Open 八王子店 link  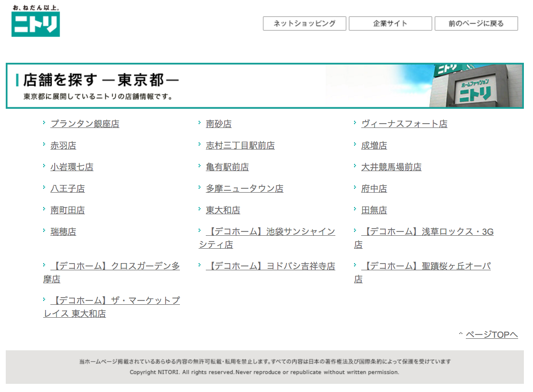(68, 188)
